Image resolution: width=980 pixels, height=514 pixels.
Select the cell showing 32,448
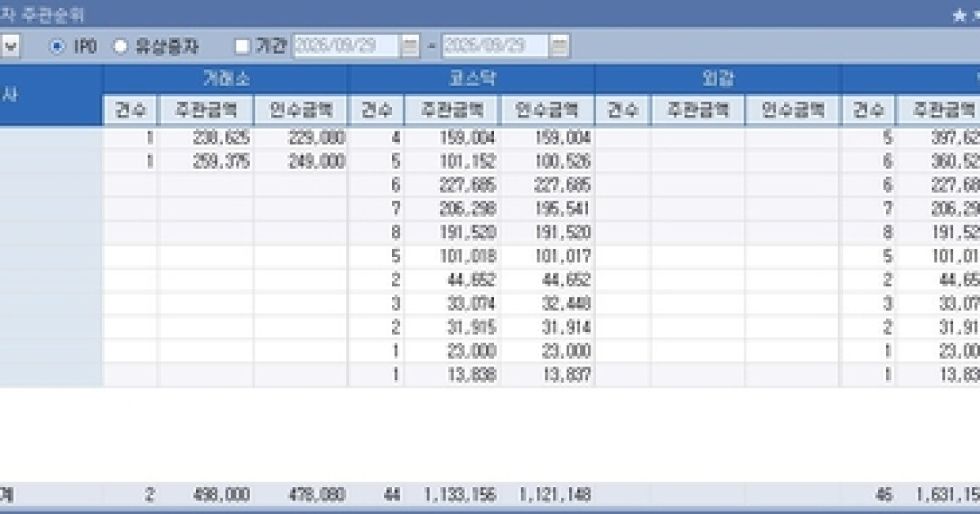click(547, 304)
